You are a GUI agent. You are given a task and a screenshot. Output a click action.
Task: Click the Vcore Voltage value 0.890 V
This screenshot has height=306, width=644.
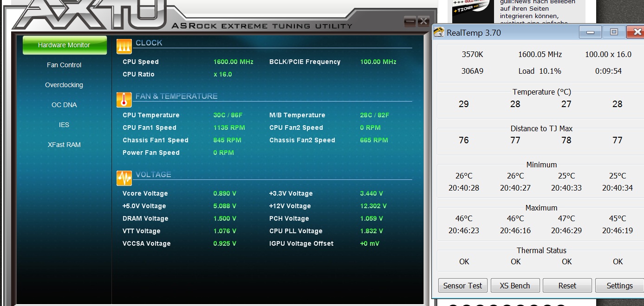tap(225, 193)
